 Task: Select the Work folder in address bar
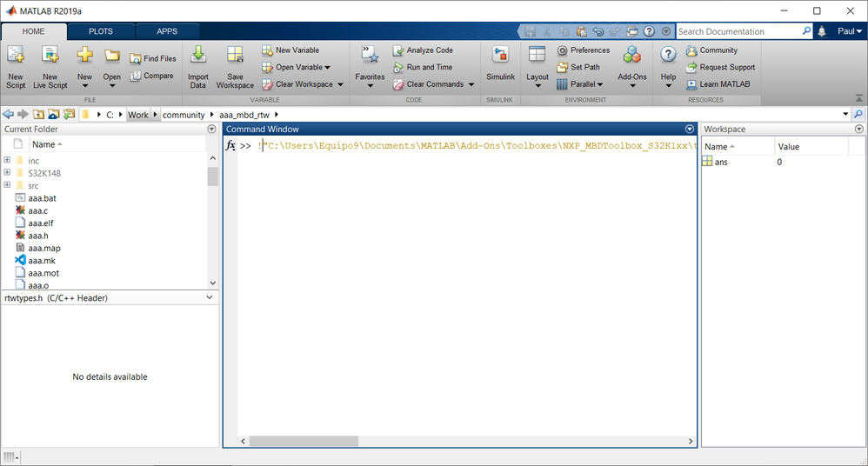point(137,115)
